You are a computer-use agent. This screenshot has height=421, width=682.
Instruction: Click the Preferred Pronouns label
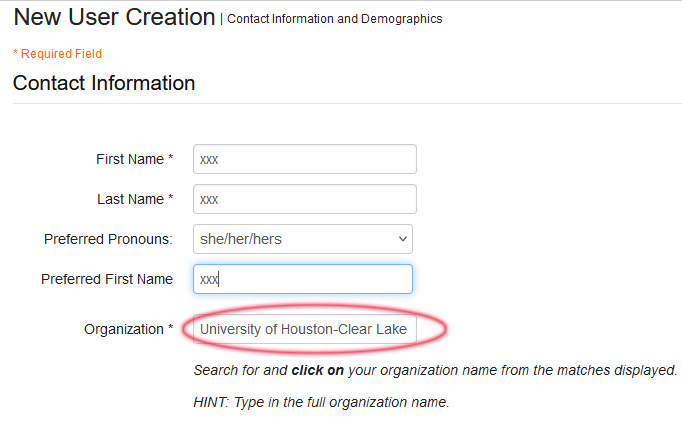pyautogui.click(x=108, y=239)
